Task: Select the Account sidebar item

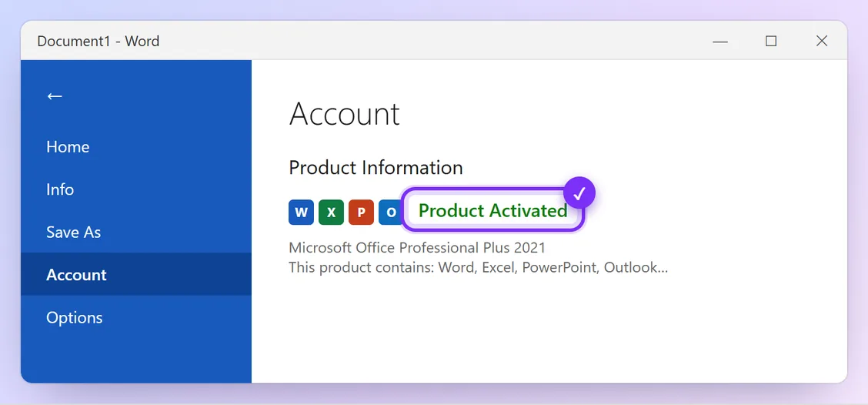Action: point(136,274)
